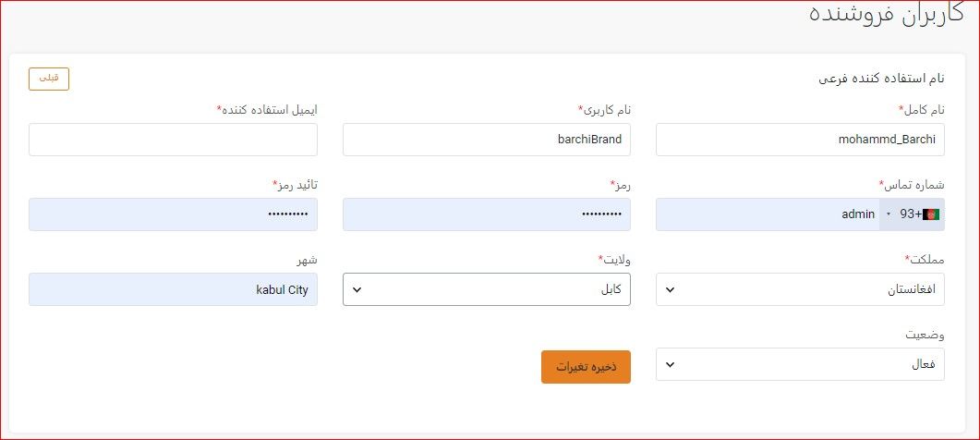Click the chevron arrow of the مملکت select
The height and width of the screenshot is (440, 980).
click(x=670, y=289)
